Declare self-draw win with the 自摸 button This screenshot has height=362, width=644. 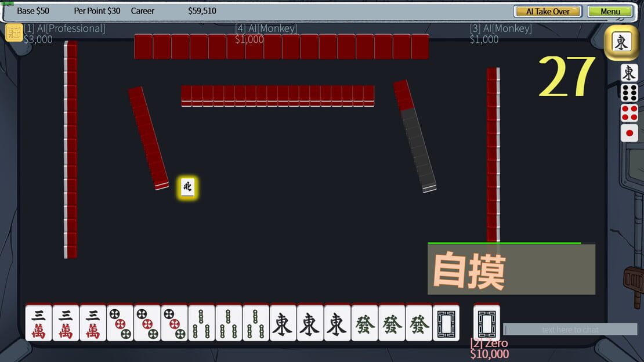[x=511, y=269]
